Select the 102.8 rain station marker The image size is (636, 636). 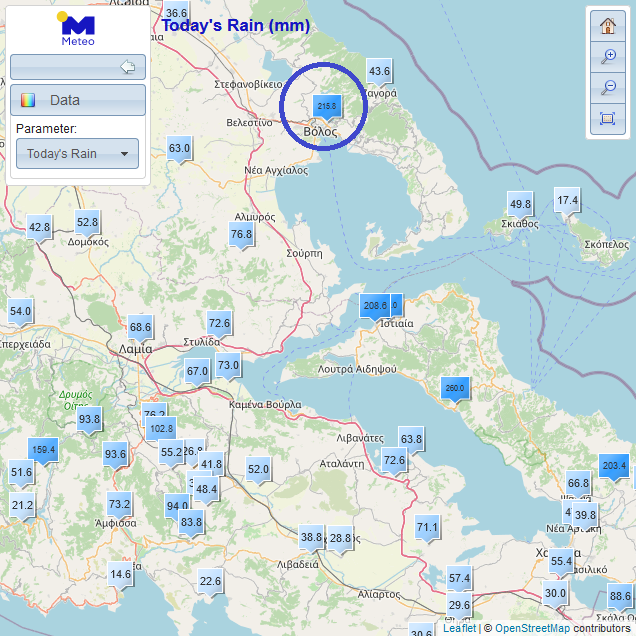160,429
